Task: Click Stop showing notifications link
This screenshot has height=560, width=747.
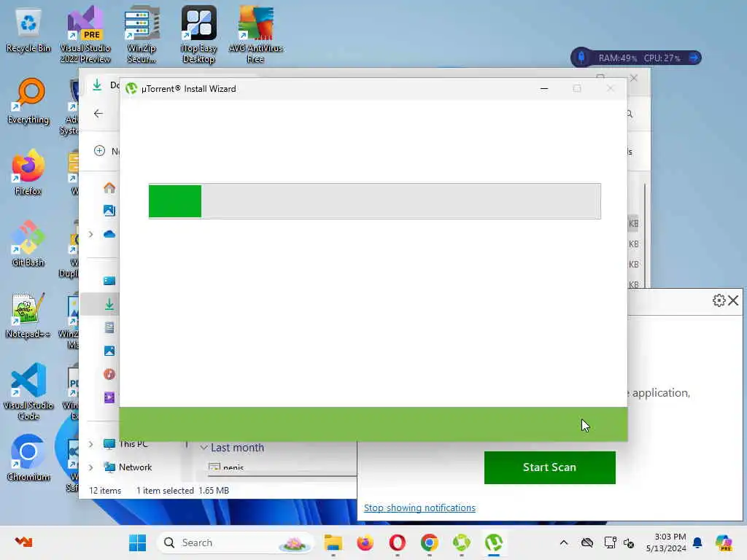Action: (419, 507)
